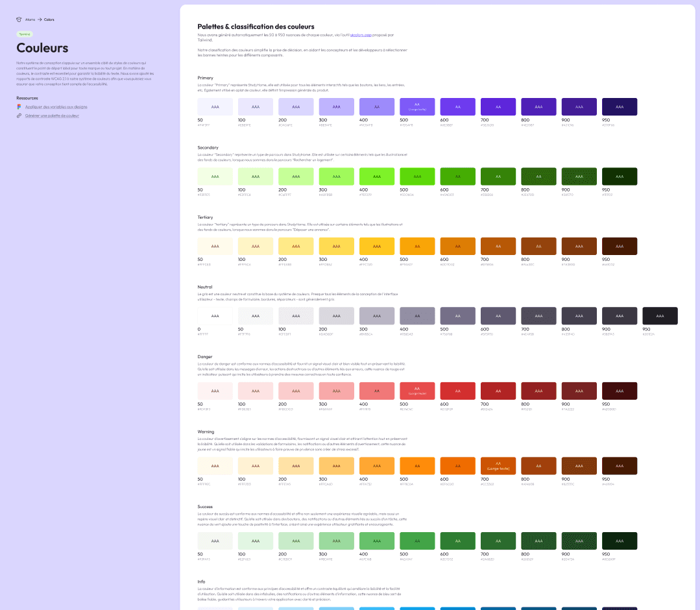700x610 pixels.
Task: Click the Terminé status badge
Action: [23, 34]
